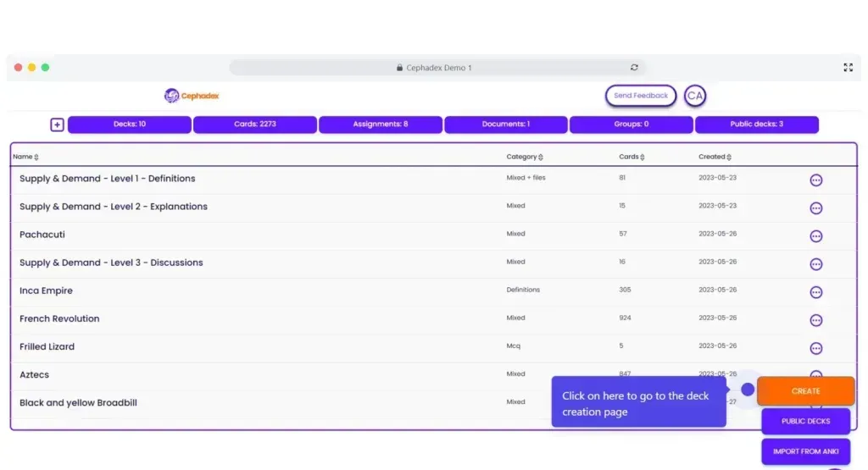Click the Cephadex Demo 1 address bar

click(437, 68)
